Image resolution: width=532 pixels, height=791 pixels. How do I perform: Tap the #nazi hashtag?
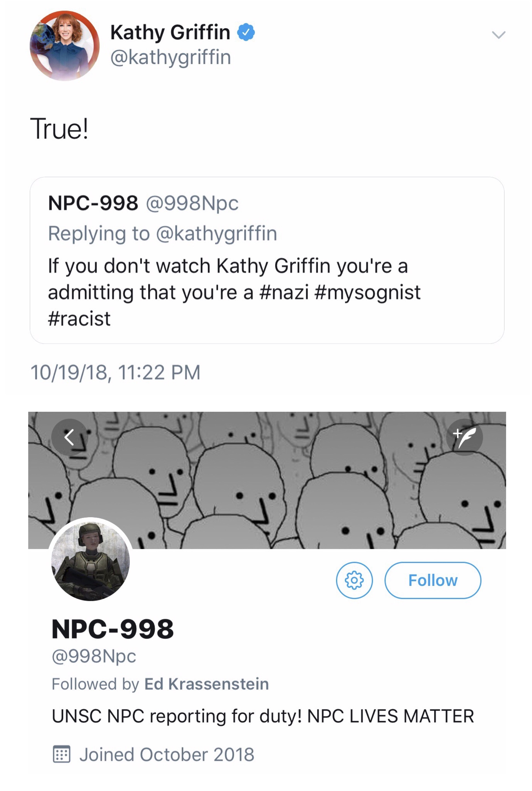pos(284,292)
